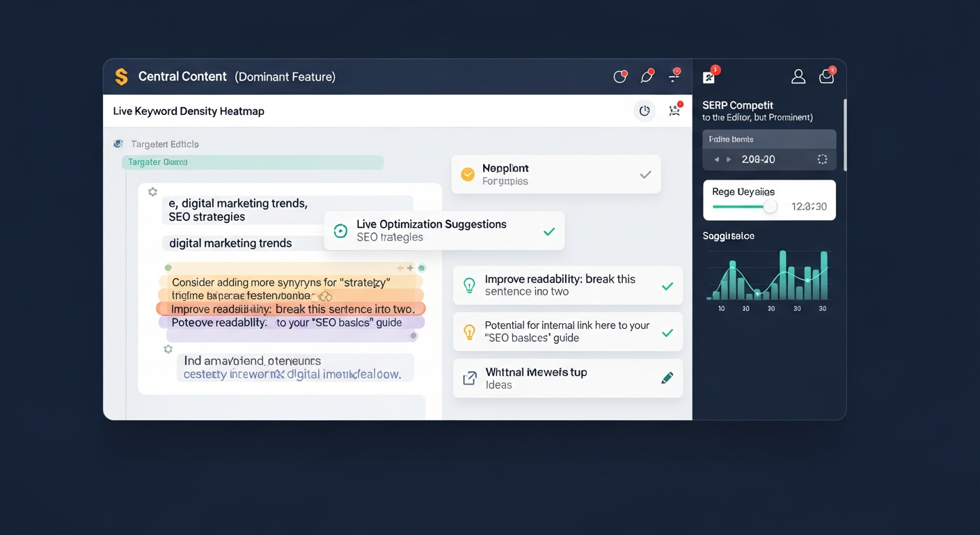Open the shopping bag icon in the header
Screen dimensions: 980x535
click(827, 77)
